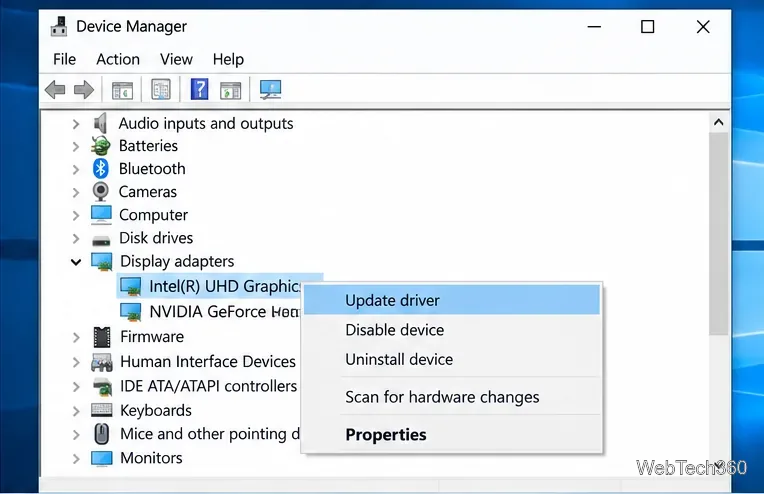The height and width of the screenshot is (494, 764).
Task: Expand the Human Interface Devices node arrow
Action: [76, 362]
